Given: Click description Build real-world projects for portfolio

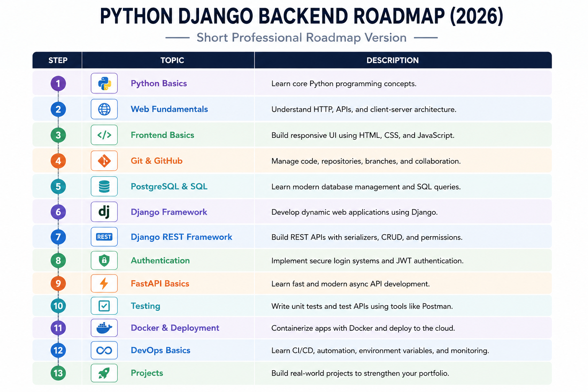Looking at the screenshot, I should (x=360, y=373).
